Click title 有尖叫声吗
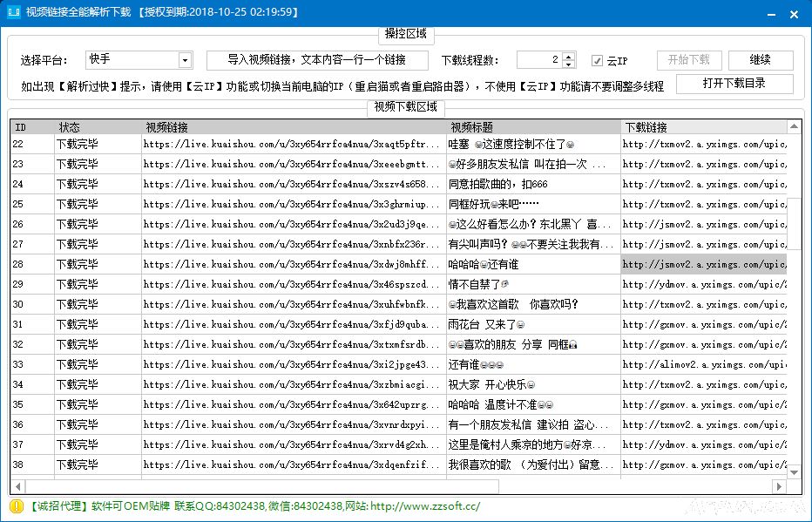The height and width of the screenshot is (522, 812). point(531,244)
